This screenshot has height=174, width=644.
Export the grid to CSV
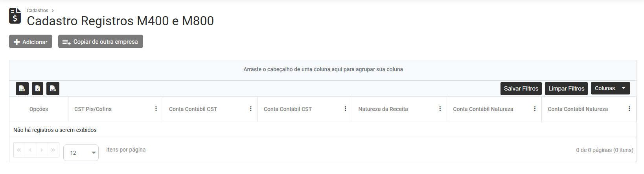coord(53,89)
